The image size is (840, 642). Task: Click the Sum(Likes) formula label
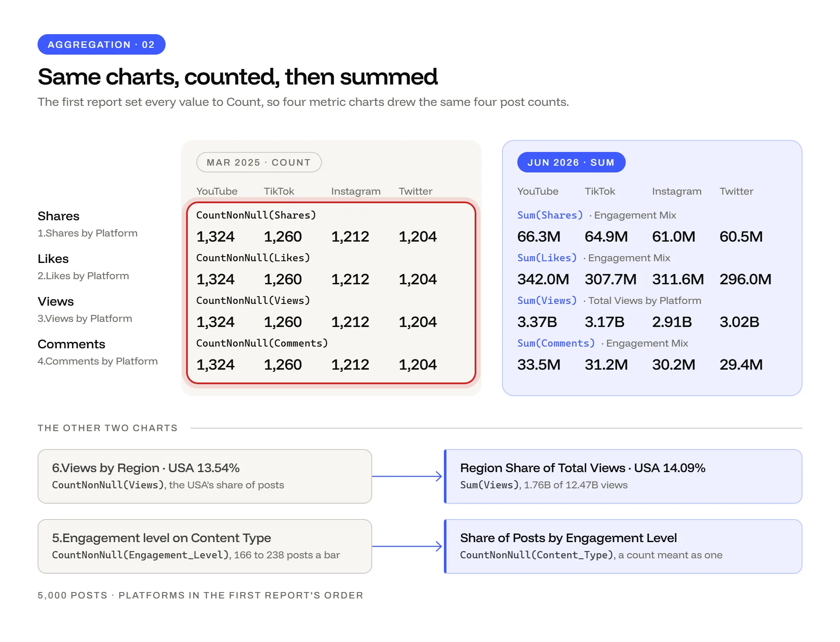pyautogui.click(x=547, y=258)
